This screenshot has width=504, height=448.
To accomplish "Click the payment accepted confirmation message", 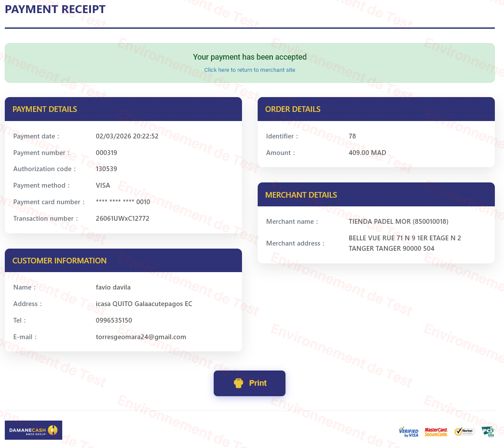I will [x=249, y=57].
